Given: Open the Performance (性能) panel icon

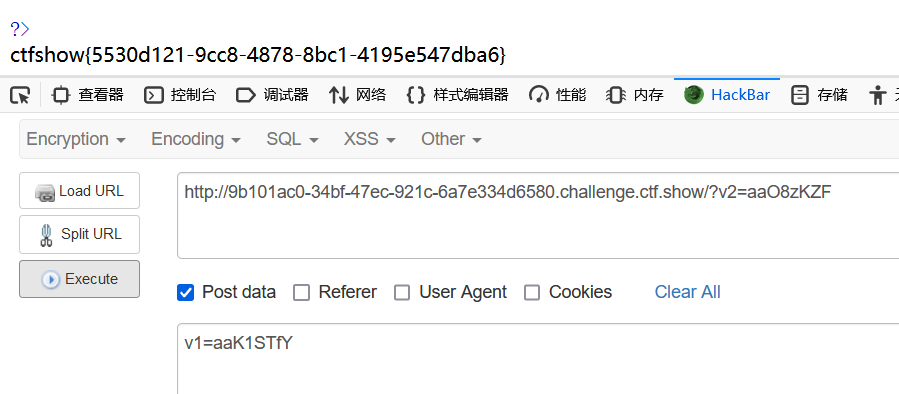Looking at the screenshot, I should click(539, 95).
